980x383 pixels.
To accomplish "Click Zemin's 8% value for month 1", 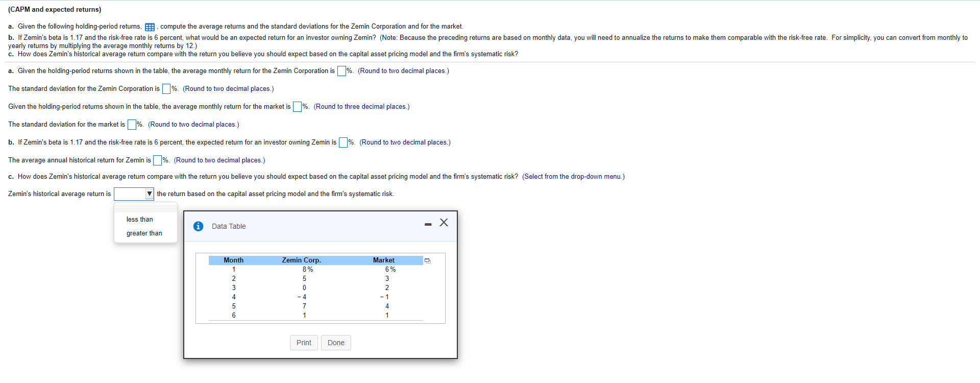I will [308, 270].
